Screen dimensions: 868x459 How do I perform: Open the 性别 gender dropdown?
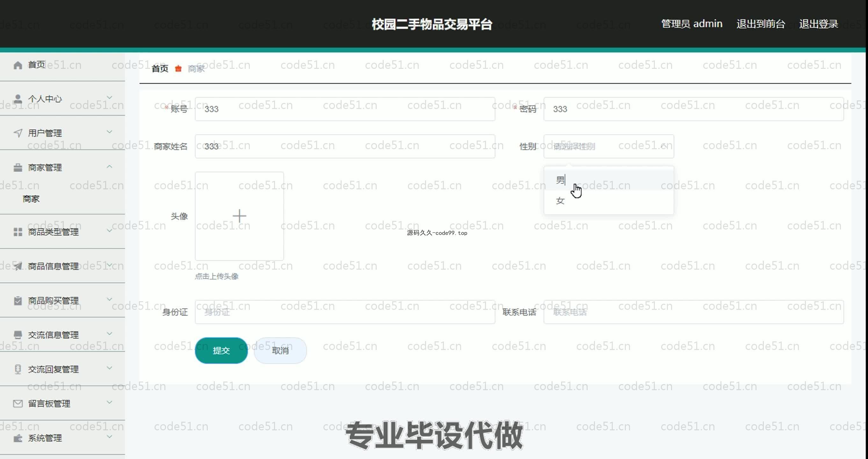pyautogui.click(x=609, y=146)
